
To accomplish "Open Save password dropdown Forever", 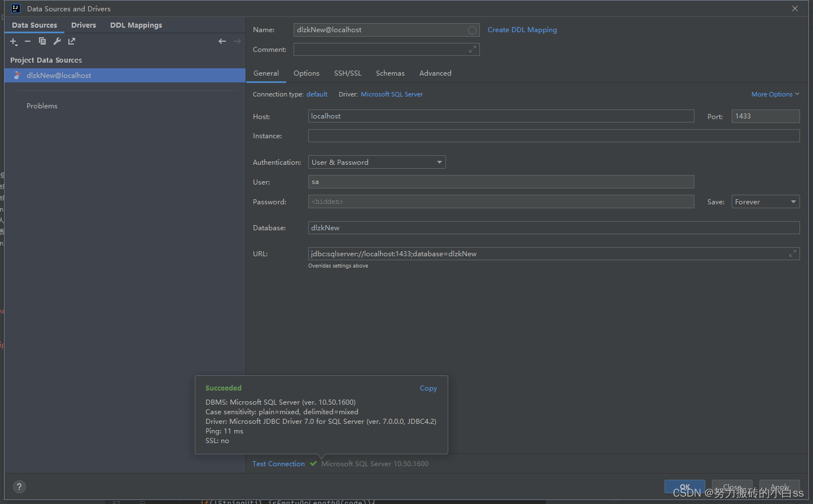I will (766, 202).
